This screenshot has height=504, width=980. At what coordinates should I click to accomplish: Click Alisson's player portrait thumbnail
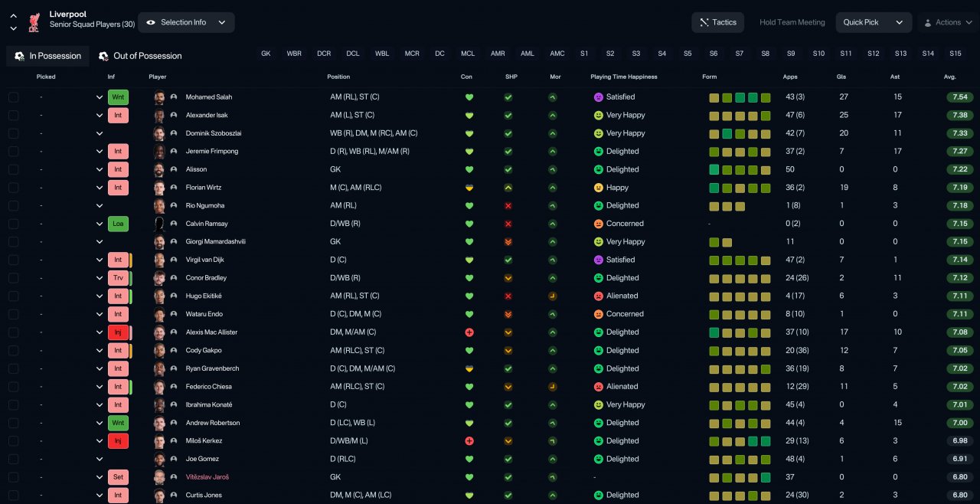[x=159, y=169]
